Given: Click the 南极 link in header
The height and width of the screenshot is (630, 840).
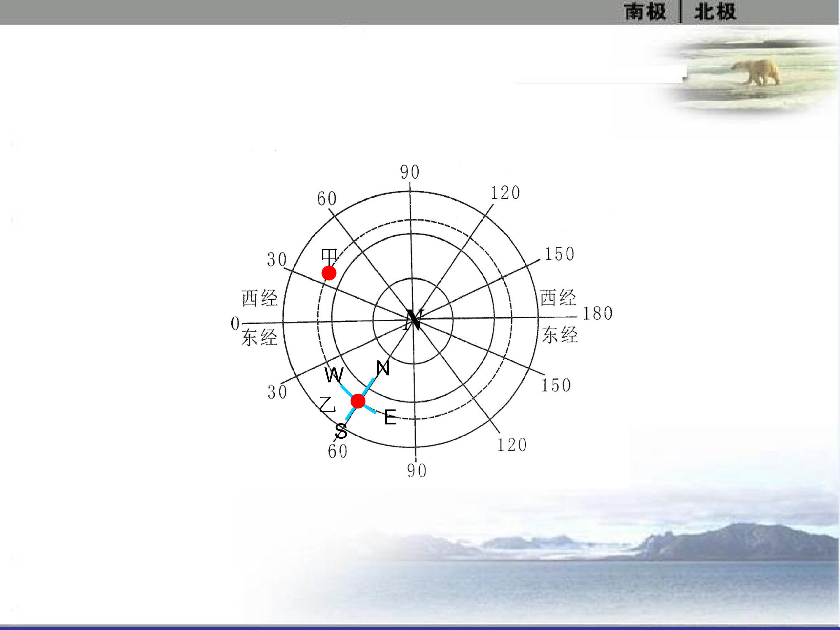Looking at the screenshot, I should tap(645, 12).
